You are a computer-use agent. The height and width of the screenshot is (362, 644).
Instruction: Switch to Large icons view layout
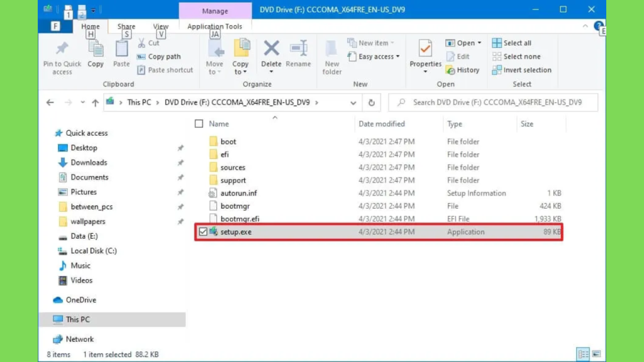(596, 354)
